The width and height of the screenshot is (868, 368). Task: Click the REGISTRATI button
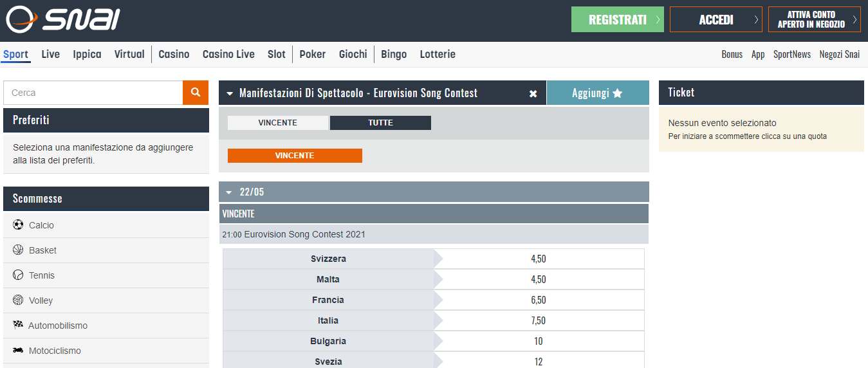(x=618, y=19)
